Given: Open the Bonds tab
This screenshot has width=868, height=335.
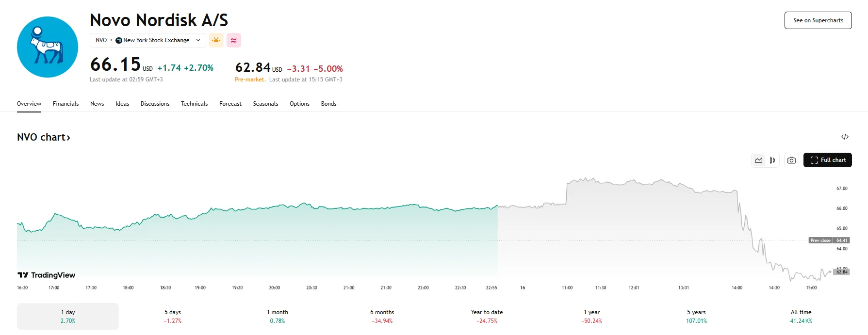Looking at the screenshot, I should (328, 104).
